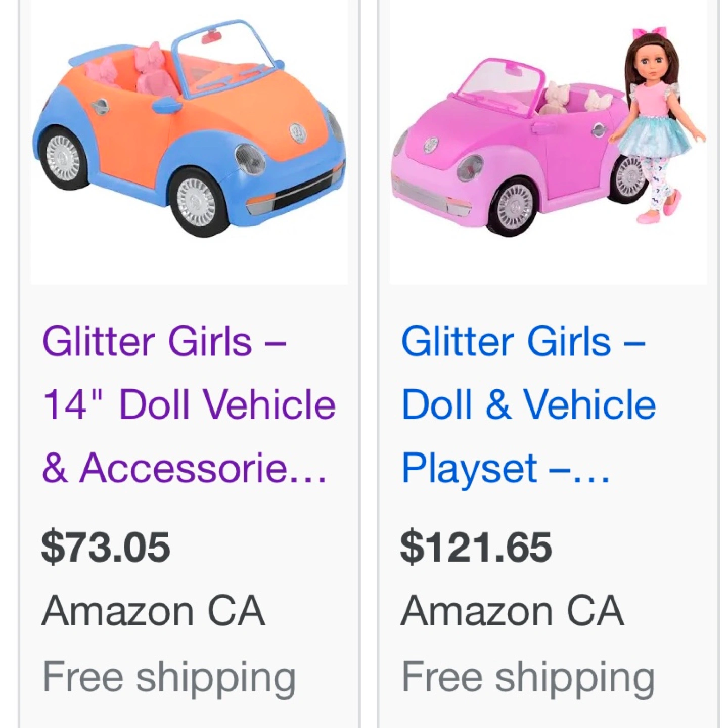Click Free shipping on the $73.05 listing
728x728 pixels.
tap(169, 676)
